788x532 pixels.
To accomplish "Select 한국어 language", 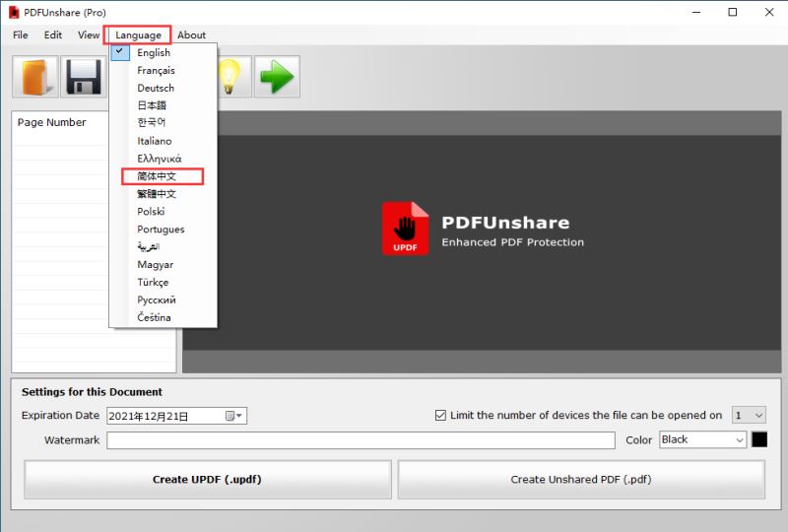I will [164, 123].
